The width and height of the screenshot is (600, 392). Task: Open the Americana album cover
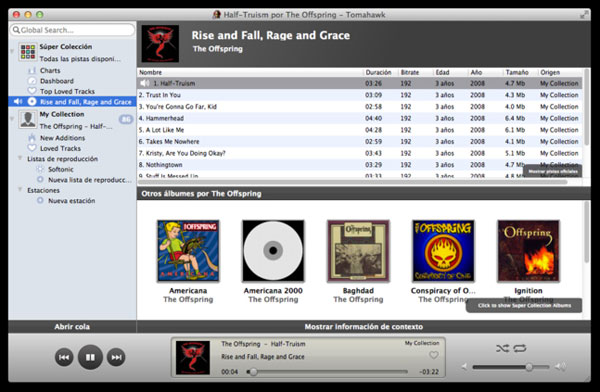point(188,251)
